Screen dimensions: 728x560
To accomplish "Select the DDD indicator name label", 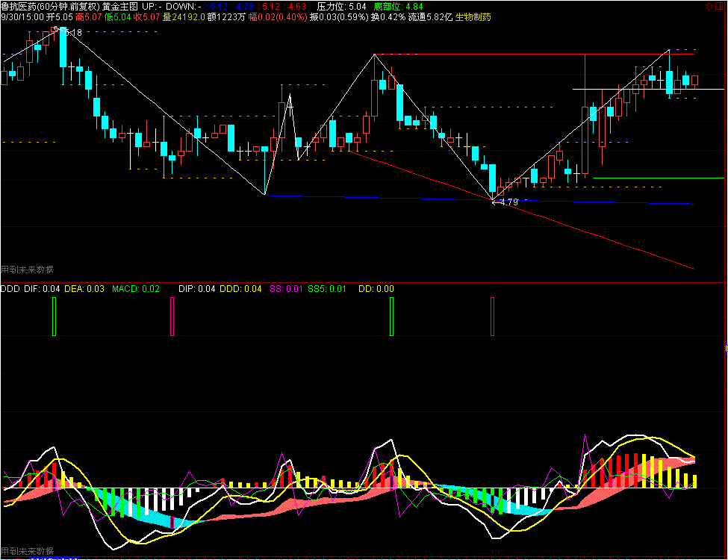I will pyautogui.click(x=10, y=289).
